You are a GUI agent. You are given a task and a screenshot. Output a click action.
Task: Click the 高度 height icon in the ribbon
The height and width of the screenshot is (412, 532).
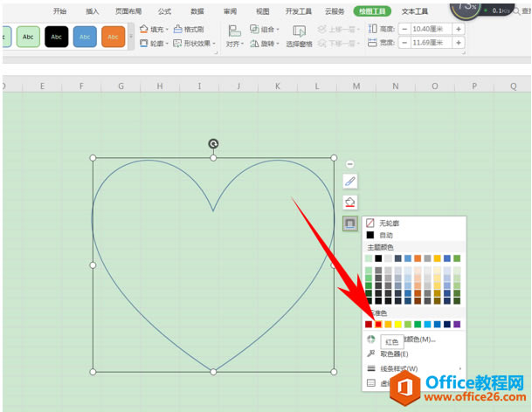click(x=372, y=29)
